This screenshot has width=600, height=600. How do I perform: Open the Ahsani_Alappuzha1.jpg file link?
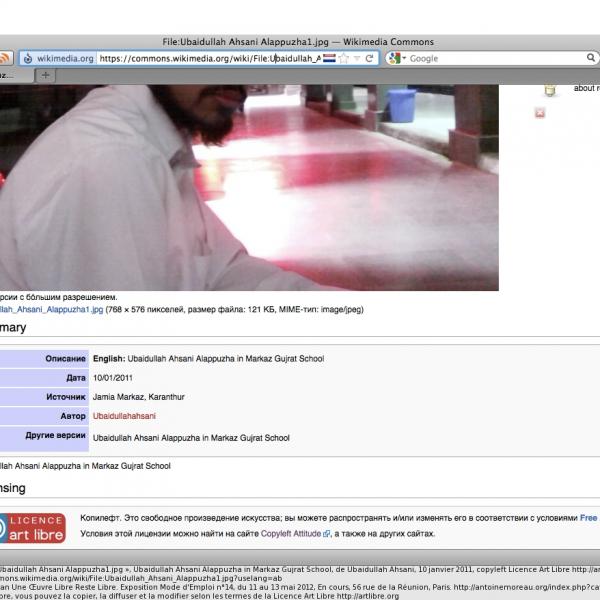pos(51,310)
